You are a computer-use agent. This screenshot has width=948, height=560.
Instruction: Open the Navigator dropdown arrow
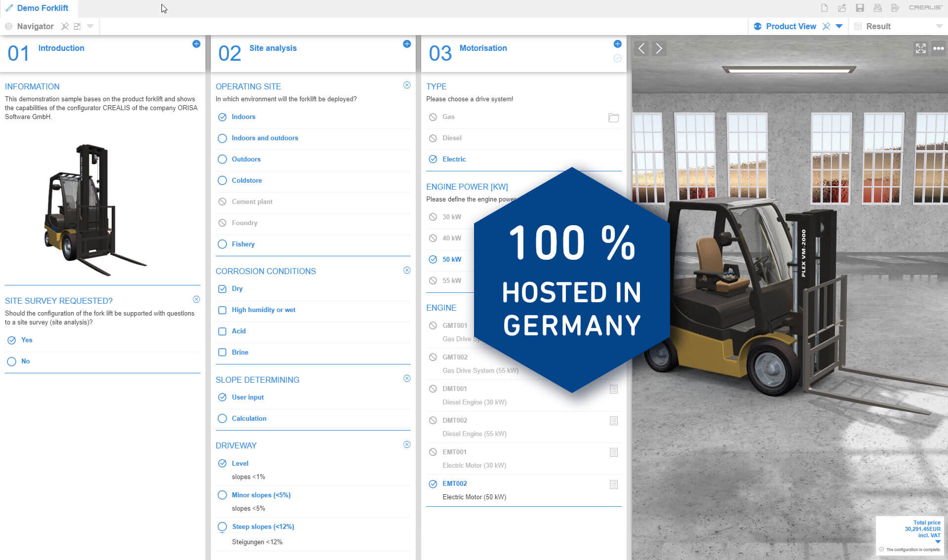click(x=90, y=26)
